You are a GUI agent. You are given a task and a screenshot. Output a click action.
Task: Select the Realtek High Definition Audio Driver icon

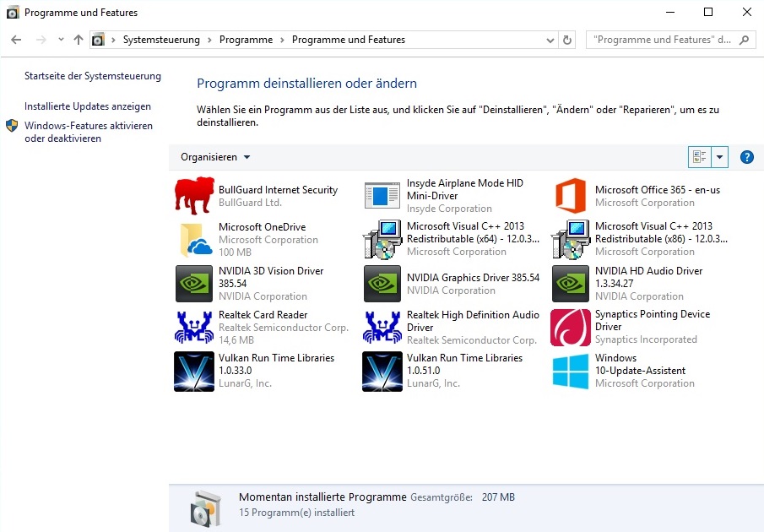coord(382,328)
